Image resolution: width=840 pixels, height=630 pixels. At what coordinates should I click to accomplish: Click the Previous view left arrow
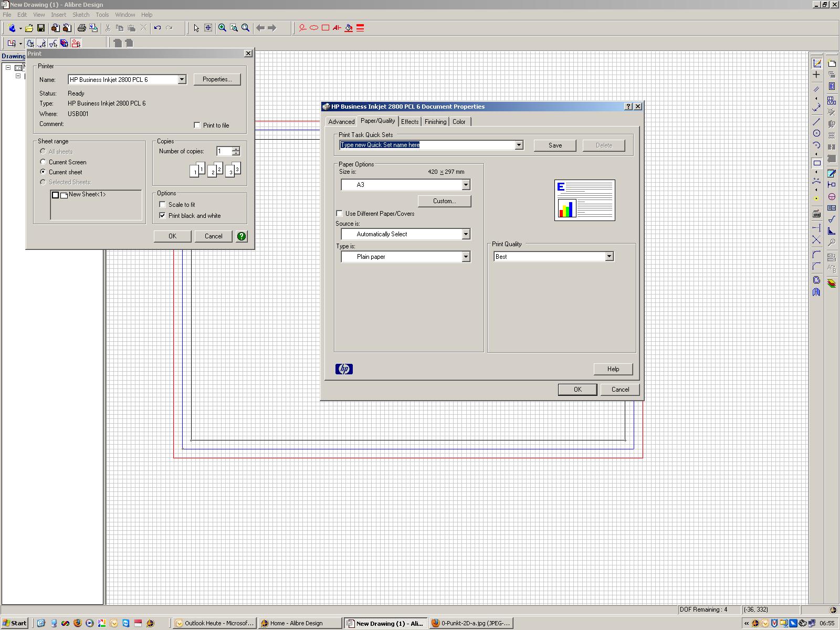[260, 28]
